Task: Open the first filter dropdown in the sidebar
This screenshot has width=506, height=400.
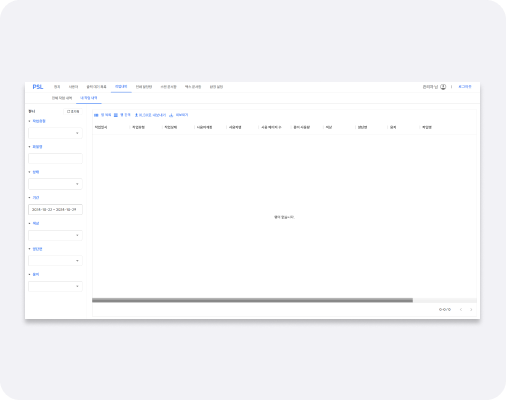Action: [x=55, y=133]
